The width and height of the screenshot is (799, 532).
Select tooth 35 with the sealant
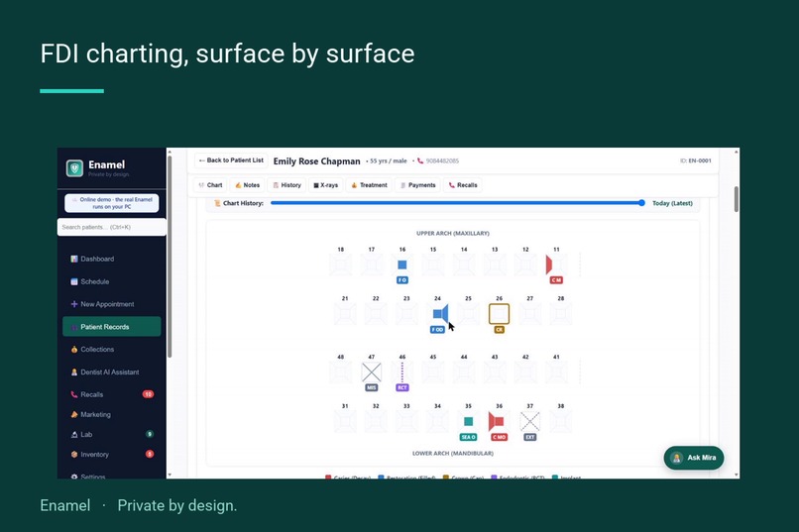click(468, 421)
